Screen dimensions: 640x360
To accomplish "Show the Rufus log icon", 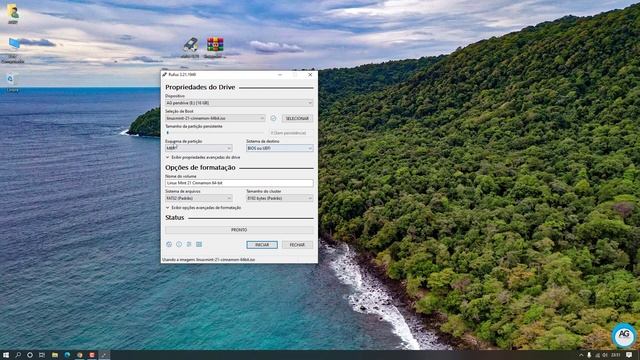I will pos(199,244).
